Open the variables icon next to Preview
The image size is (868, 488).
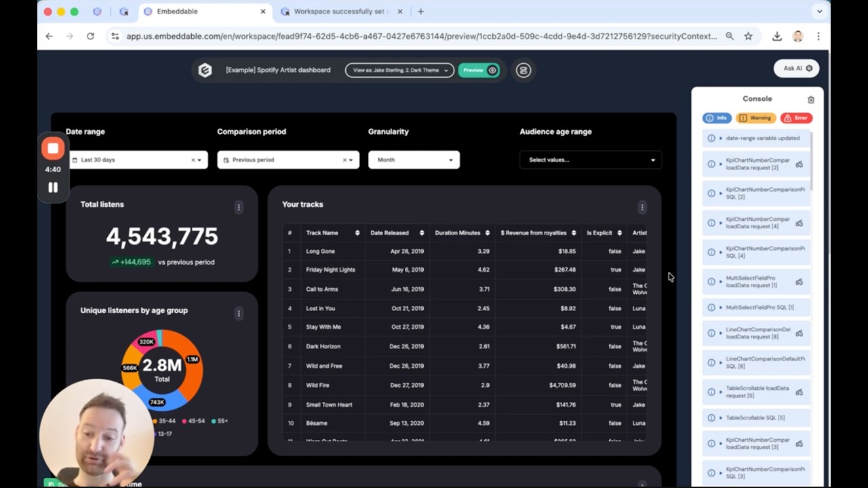coord(523,70)
